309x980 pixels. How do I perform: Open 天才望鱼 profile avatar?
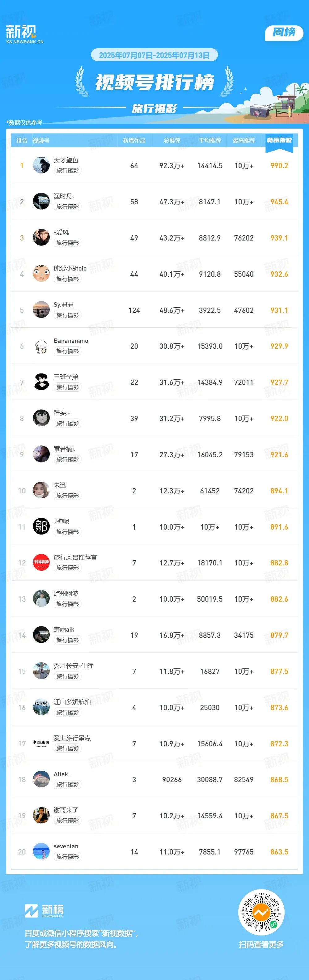41,165
